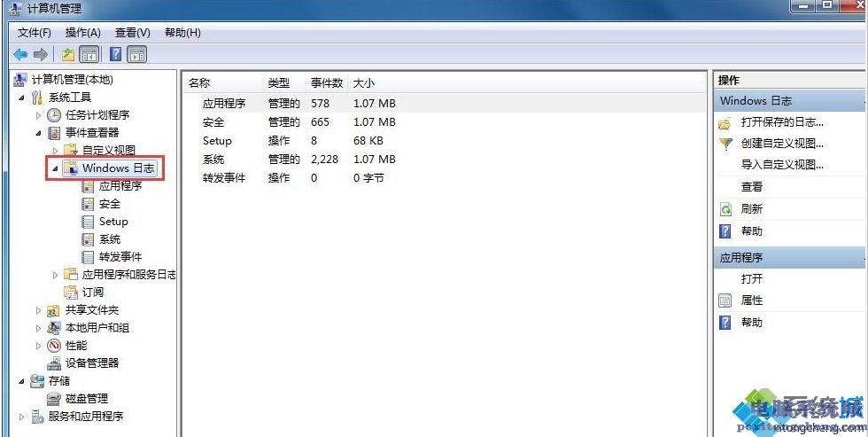Expand the 性能 node
The width and height of the screenshot is (868, 437).
click(x=38, y=346)
